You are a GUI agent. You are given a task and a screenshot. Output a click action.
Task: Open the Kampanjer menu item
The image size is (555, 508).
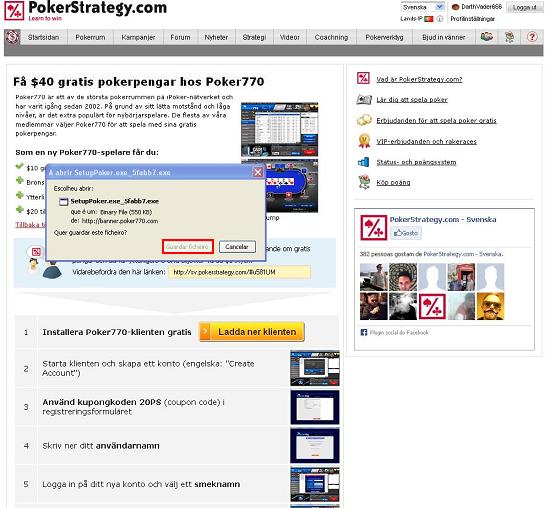tap(138, 37)
